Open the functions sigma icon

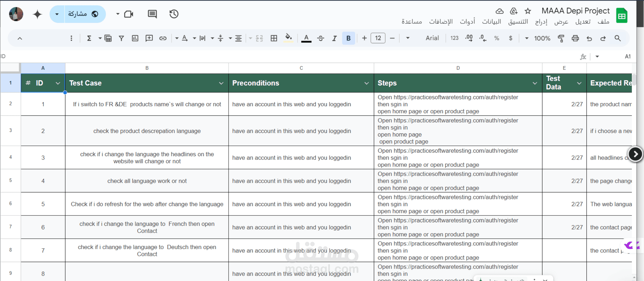tap(89, 38)
